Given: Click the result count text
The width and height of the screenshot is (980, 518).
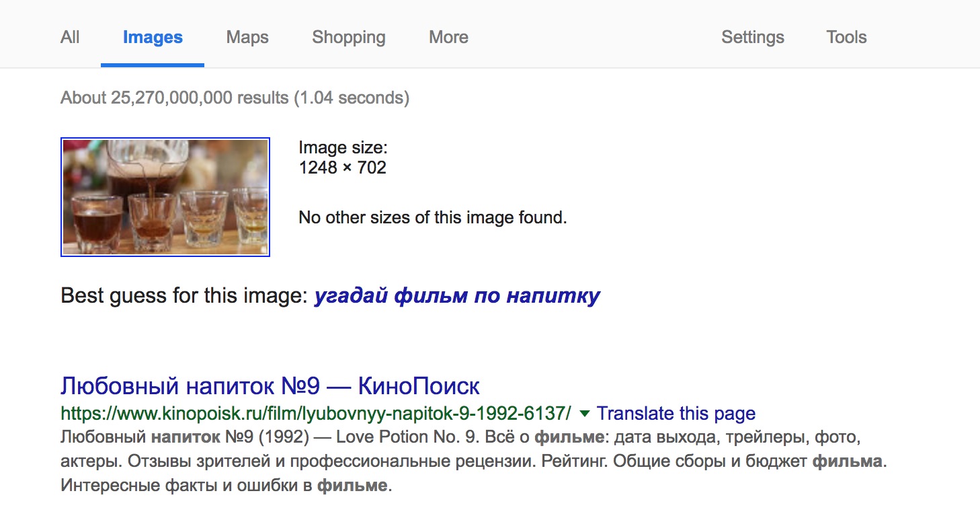Looking at the screenshot, I should pyautogui.click(x=235, y=98).
